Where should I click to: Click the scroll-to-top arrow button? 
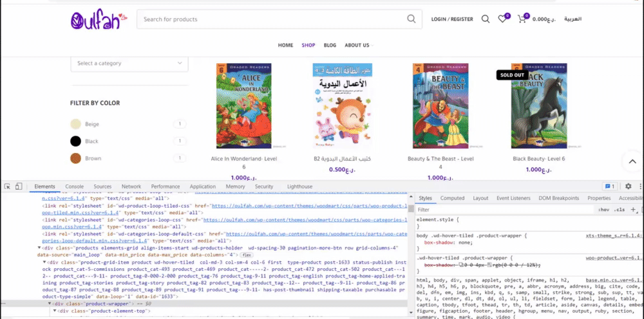[x=632, y=161]
